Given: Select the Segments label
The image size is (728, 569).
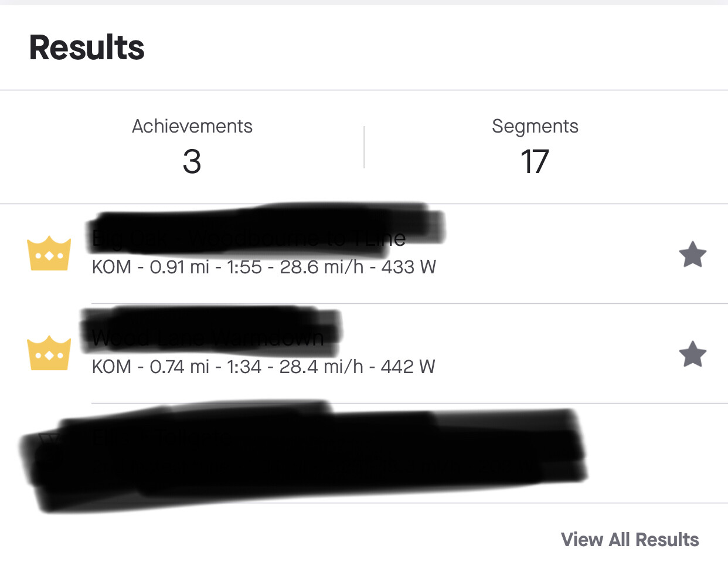Looking at the screenshot, I should 535,126.
